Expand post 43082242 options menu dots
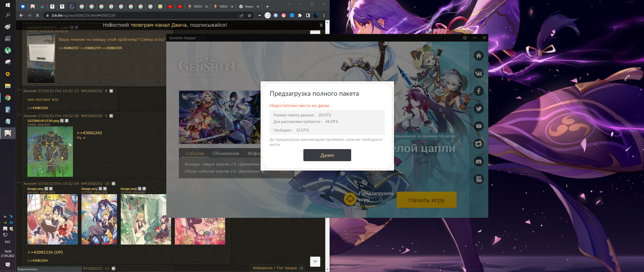This screenshot has width=644, height=272. click(x=19, y=90)
